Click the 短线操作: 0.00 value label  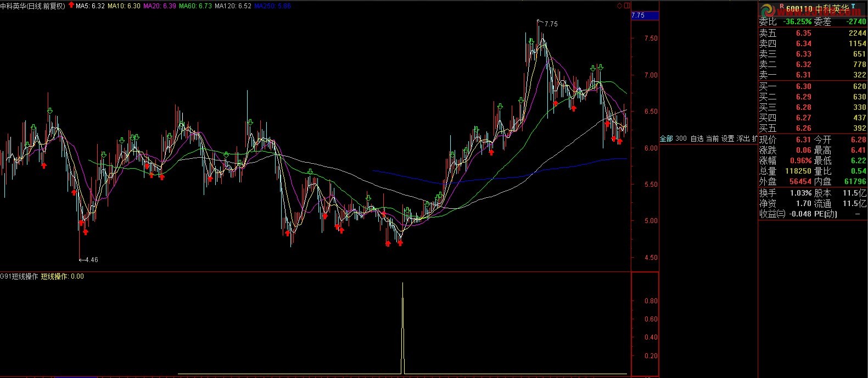pos(63,276)
